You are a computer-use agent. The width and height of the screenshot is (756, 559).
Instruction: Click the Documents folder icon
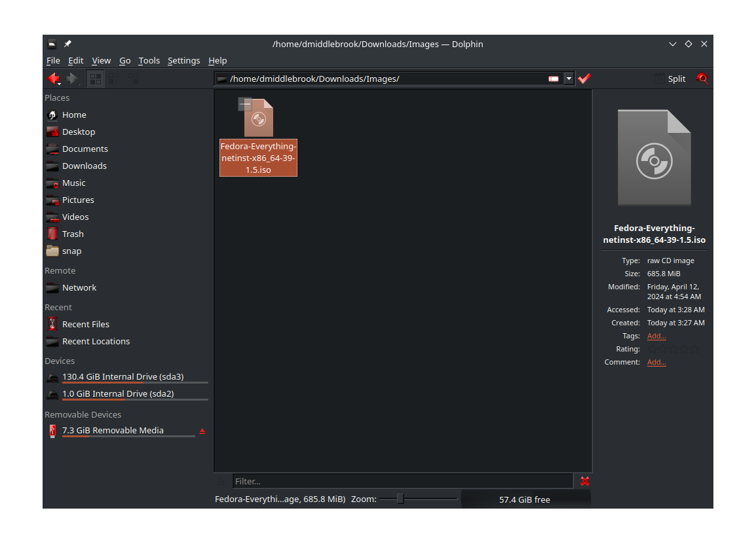point(52,149)
